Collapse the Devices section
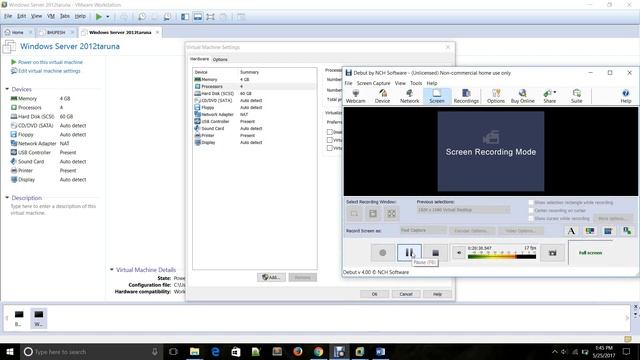 7,89
